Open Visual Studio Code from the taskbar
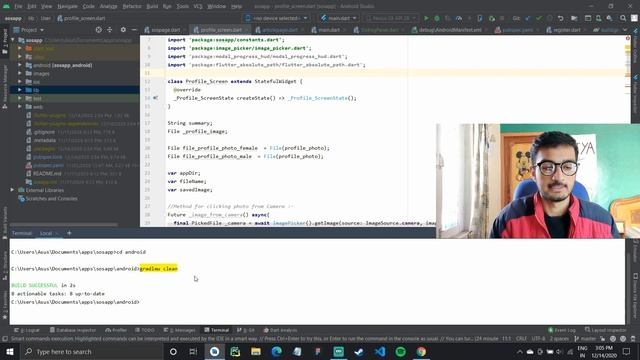Viewport: 640px width, 360px height. [x=380, y=351]
